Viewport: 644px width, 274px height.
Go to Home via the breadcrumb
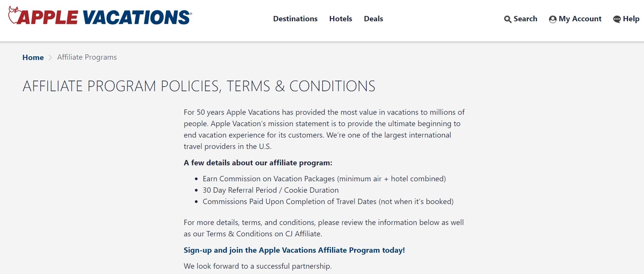tap(33, 57)
